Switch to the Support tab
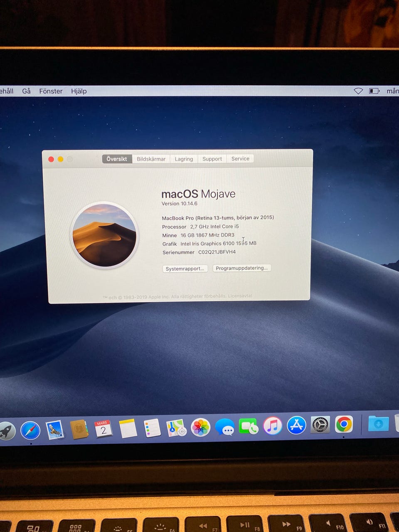The height and width of the screenshot is (532, 399). pyautogui.click(x=212, y=159)
